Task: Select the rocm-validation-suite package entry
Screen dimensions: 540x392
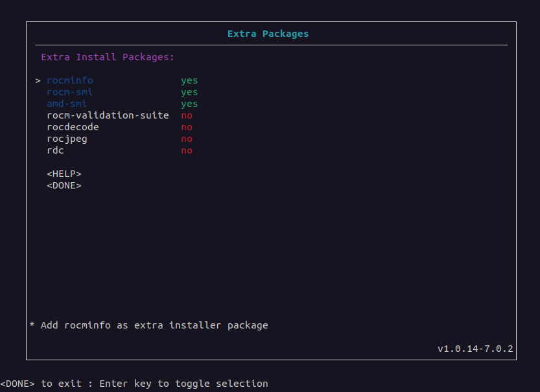Action: (x=108, y=116)
